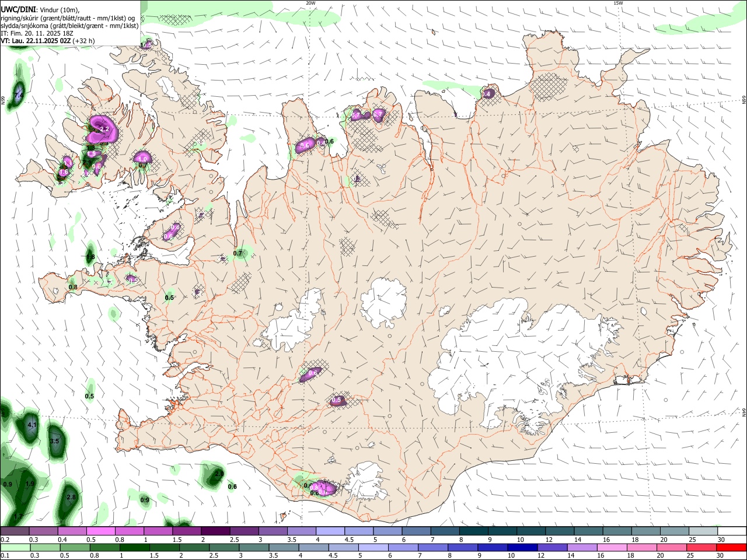The width and height of the screenshot is (747, 560).
Task: Click the 2.8 precipitation value label
Action: (71, 497)
